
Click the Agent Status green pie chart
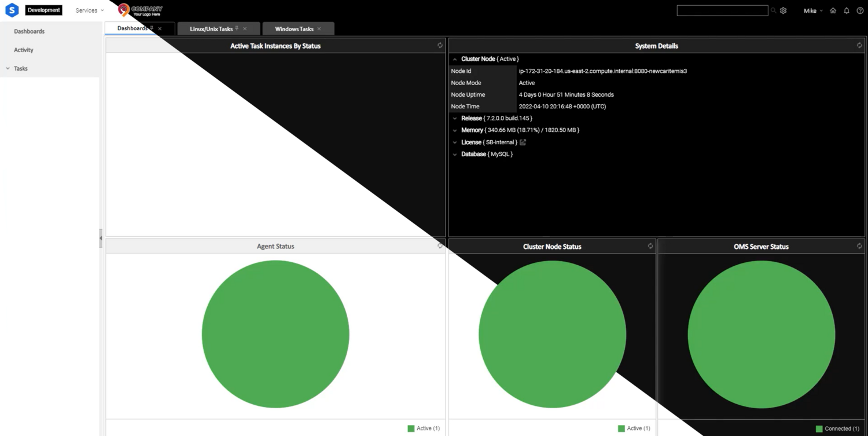coord(275,334)
